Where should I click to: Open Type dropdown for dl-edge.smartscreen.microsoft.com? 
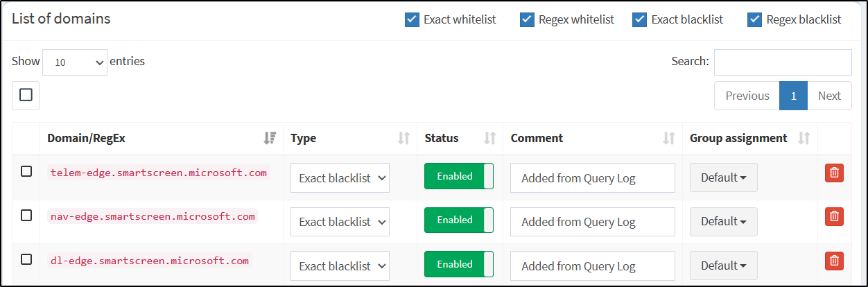(340, 266)
